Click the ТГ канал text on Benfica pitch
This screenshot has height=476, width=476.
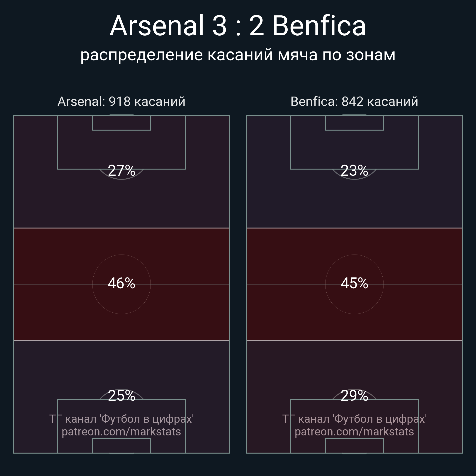pyautogui.click(x=354, y=419)
